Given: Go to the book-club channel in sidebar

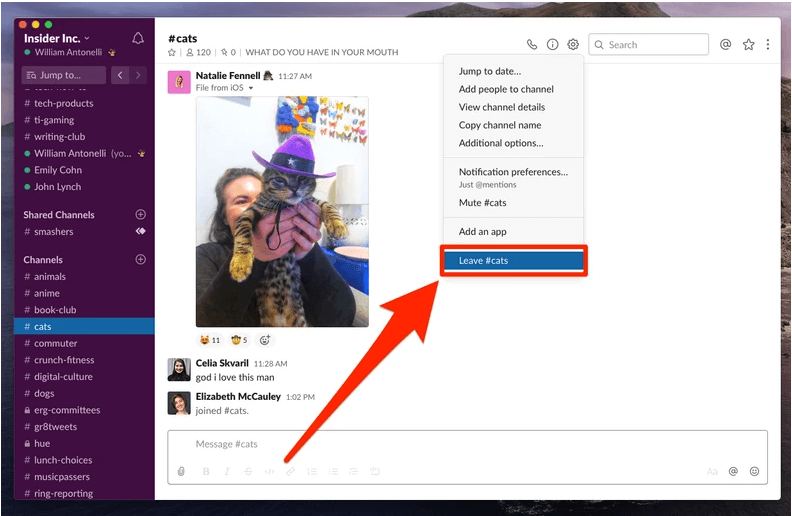Looking at the screenshot, I should [55, 310].
